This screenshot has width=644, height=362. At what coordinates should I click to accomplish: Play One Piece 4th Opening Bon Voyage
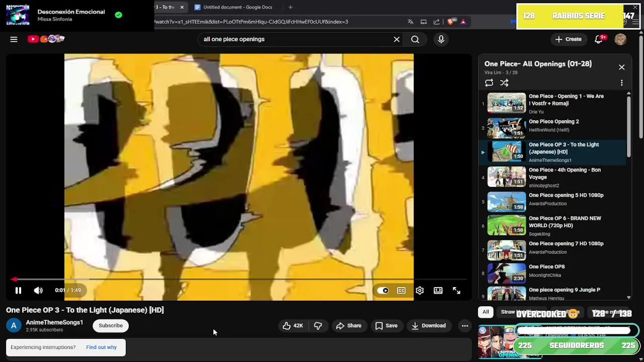[x=553, y=177]
